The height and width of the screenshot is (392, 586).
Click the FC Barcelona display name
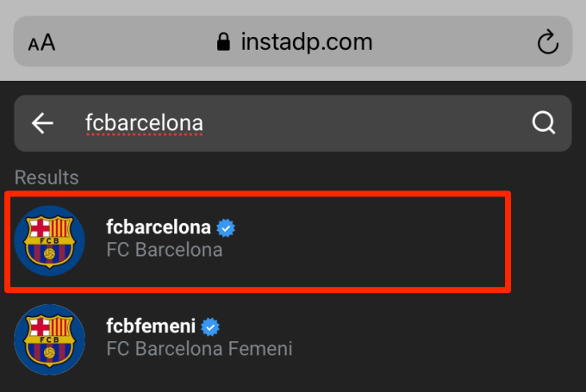click(x=165, y=250)
